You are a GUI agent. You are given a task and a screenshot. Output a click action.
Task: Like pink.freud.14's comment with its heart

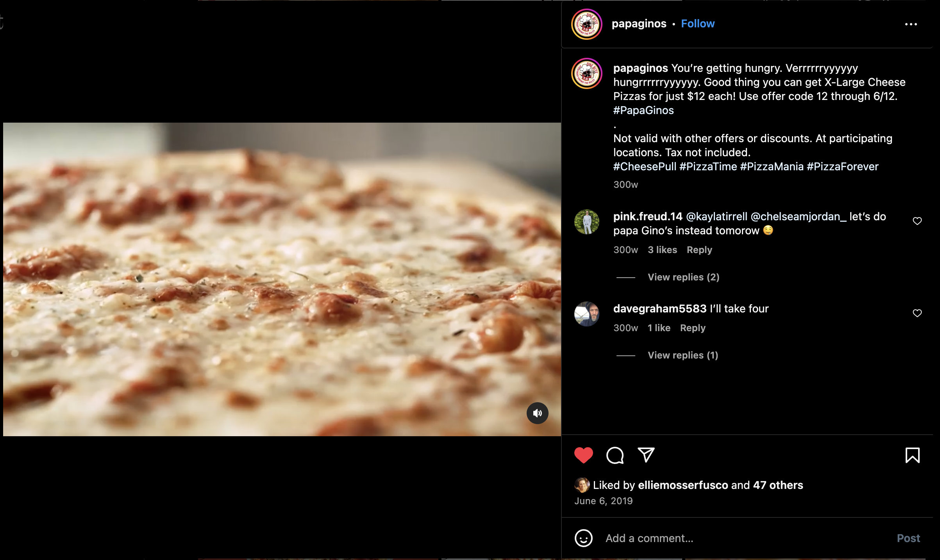coord(917,221)
